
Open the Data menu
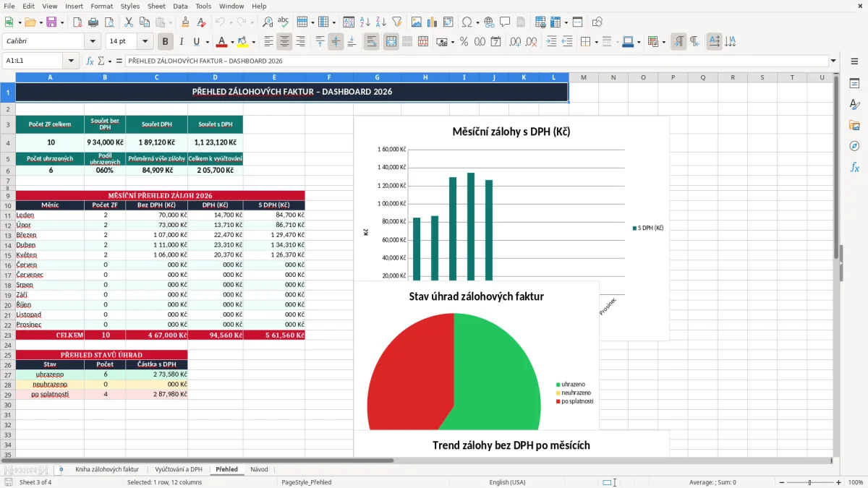point(180,6)
